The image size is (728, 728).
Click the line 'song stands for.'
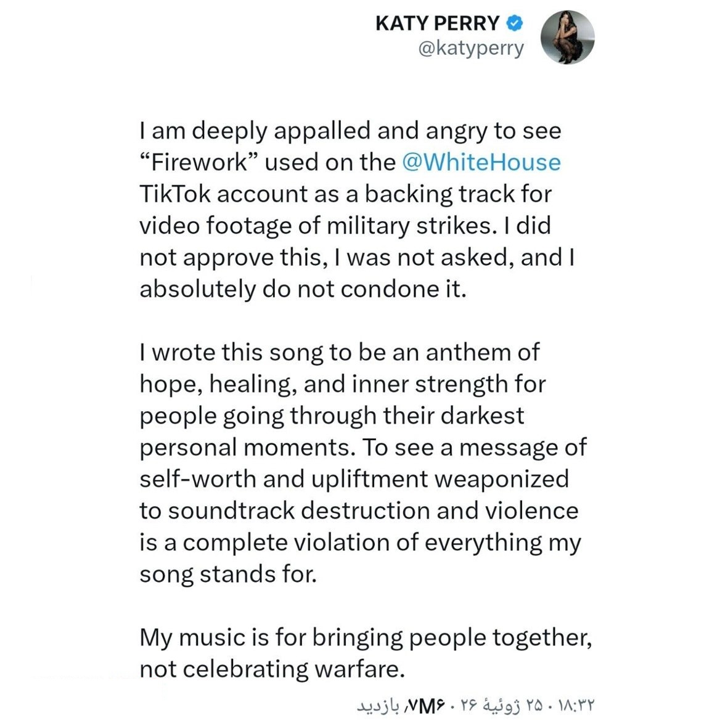point(228,574)
